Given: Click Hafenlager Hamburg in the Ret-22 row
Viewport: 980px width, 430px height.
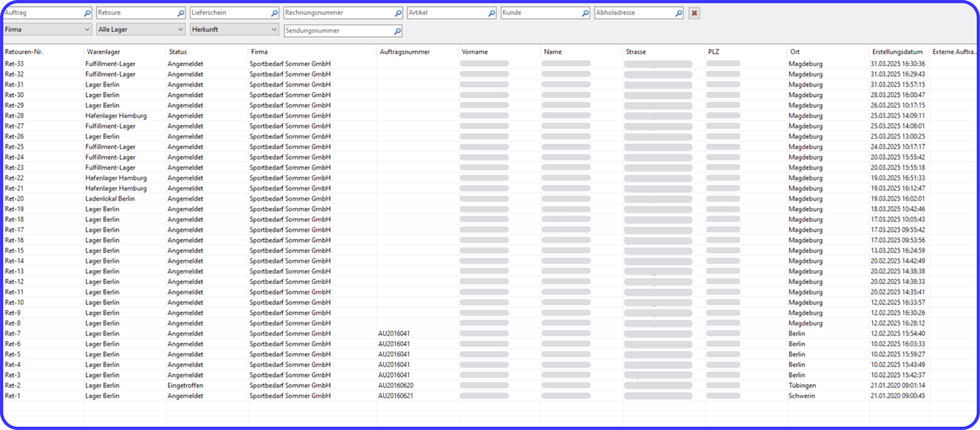Looking at the screenshot, I should [x=116, y=178].
